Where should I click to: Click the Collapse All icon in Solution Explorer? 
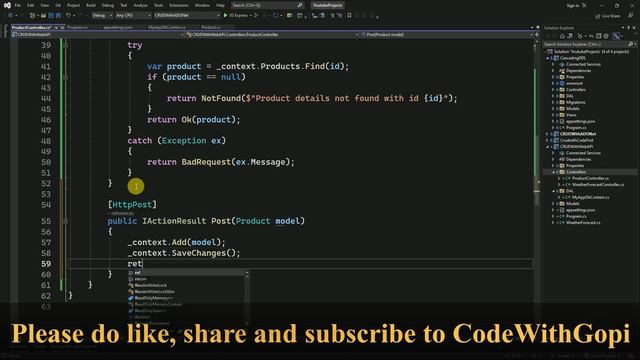[599, 36]
